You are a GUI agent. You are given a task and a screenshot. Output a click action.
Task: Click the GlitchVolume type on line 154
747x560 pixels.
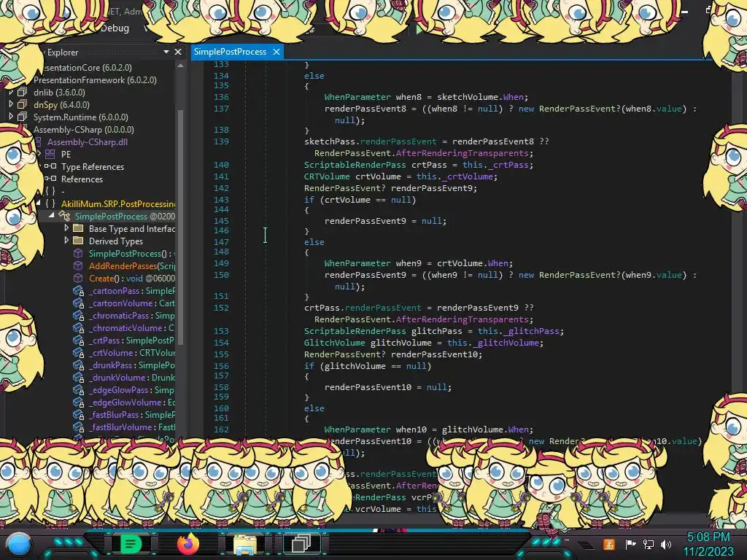(x=334, y=343)
